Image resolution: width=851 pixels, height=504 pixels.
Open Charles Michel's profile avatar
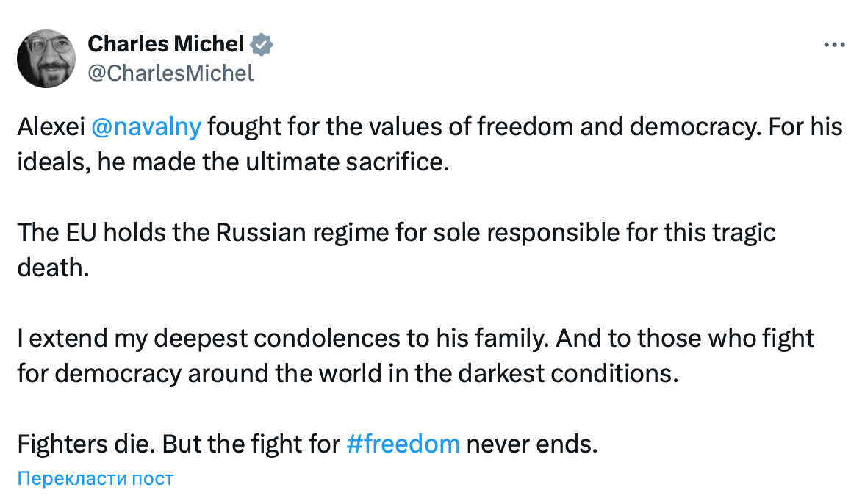pos(46,59)
